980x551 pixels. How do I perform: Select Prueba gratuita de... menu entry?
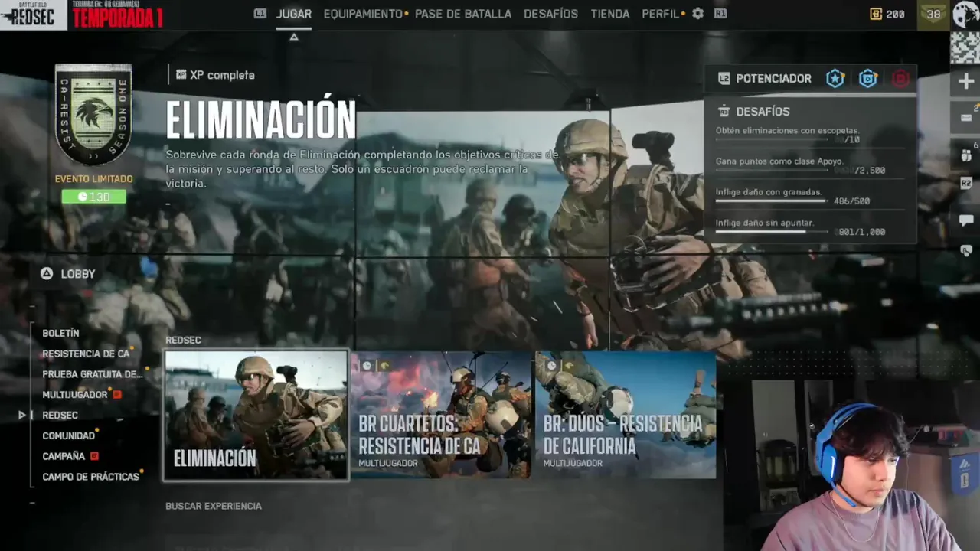[x=93, y=374]
